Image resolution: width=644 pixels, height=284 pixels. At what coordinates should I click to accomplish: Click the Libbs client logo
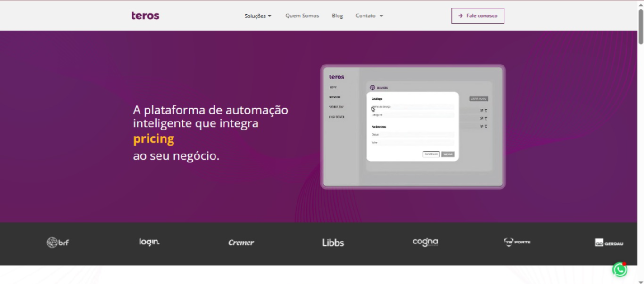(x=333, y=243)
